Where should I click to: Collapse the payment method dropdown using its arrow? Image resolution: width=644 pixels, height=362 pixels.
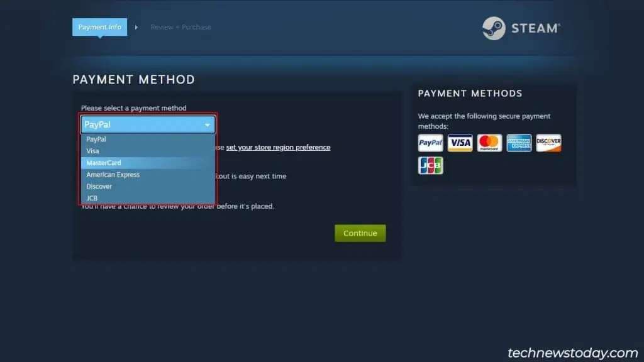pos(208,125)
